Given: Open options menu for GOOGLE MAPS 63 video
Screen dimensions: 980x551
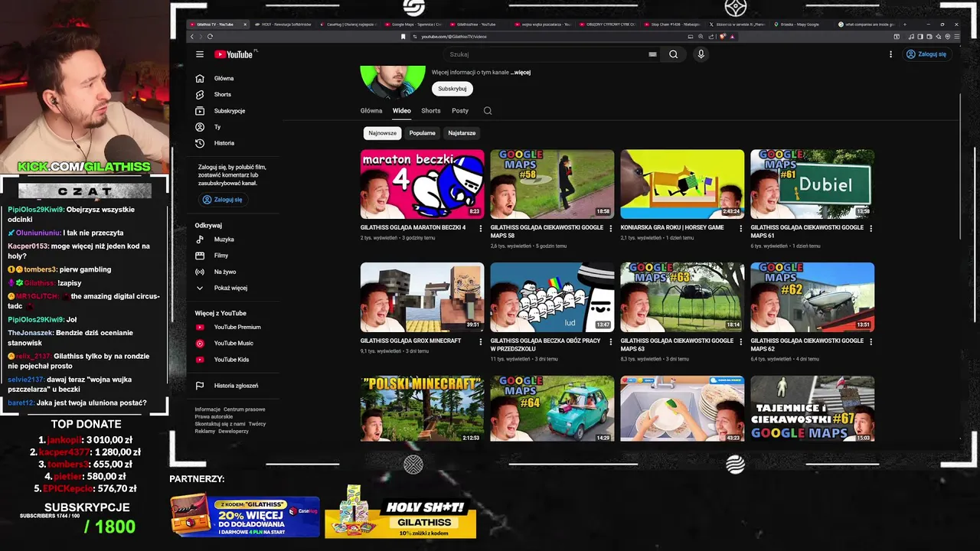Looking at the screenshot, I should pyautogui.click(x=740, y=341).
